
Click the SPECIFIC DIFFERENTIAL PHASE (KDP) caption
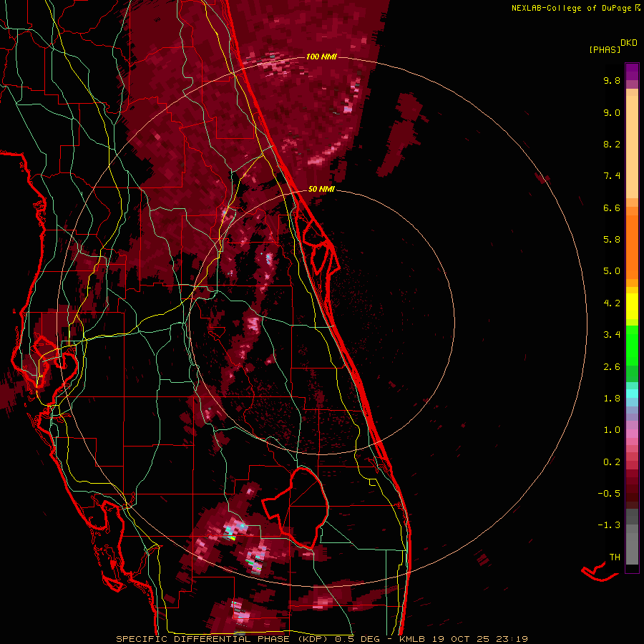223,639
